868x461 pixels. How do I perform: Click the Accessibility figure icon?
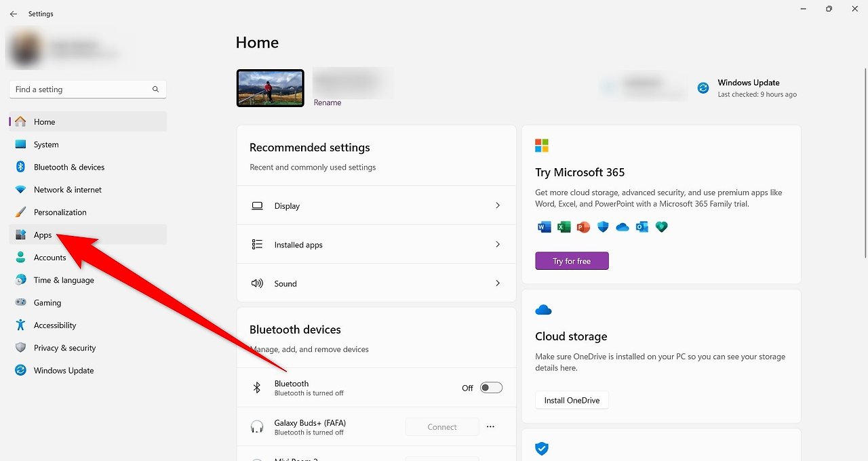[x=20, y=325]
